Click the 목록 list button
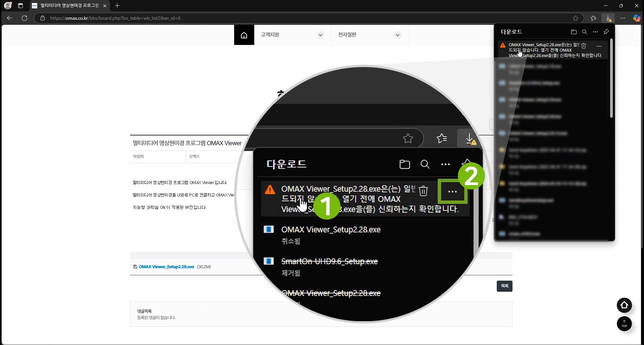 click(504, 286)
